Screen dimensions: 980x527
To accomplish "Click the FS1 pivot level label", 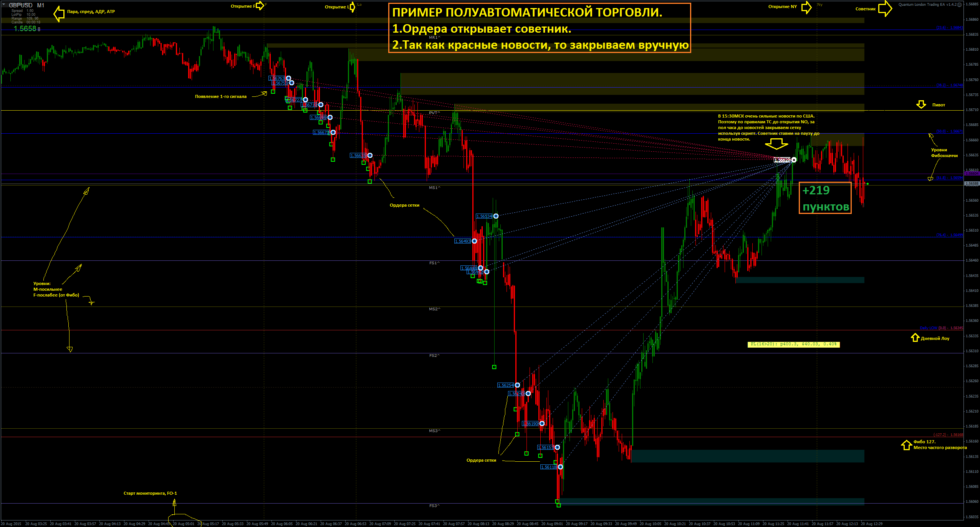I will point(434,263).
